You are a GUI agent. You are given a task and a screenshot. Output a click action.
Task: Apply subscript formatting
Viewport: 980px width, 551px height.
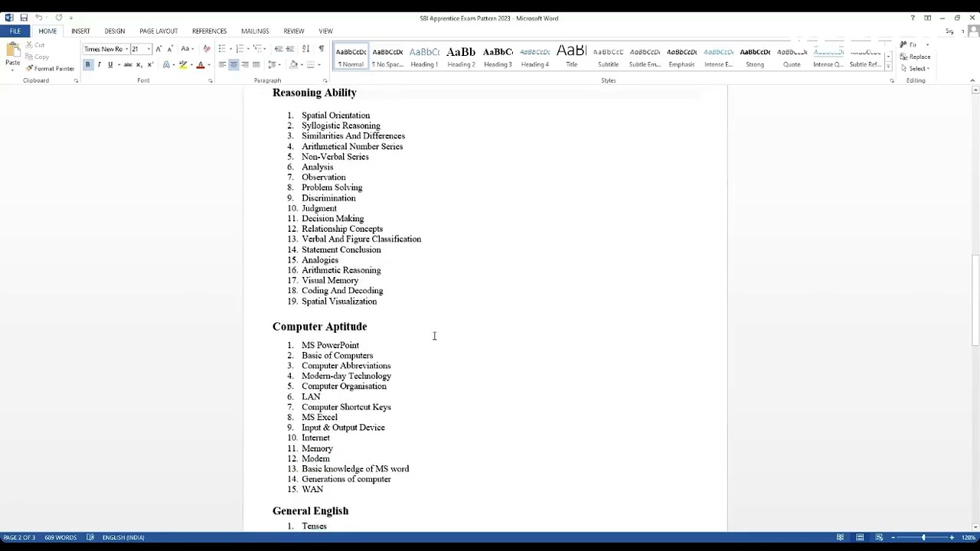139,65
